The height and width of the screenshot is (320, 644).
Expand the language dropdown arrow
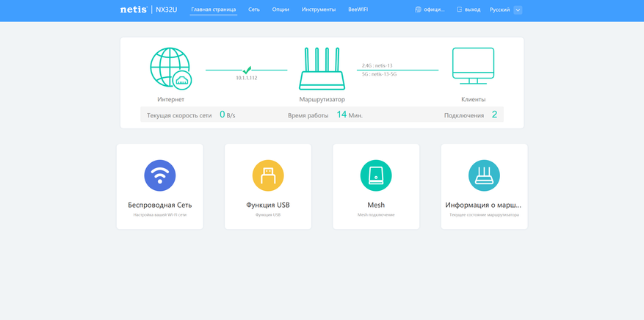518,10
